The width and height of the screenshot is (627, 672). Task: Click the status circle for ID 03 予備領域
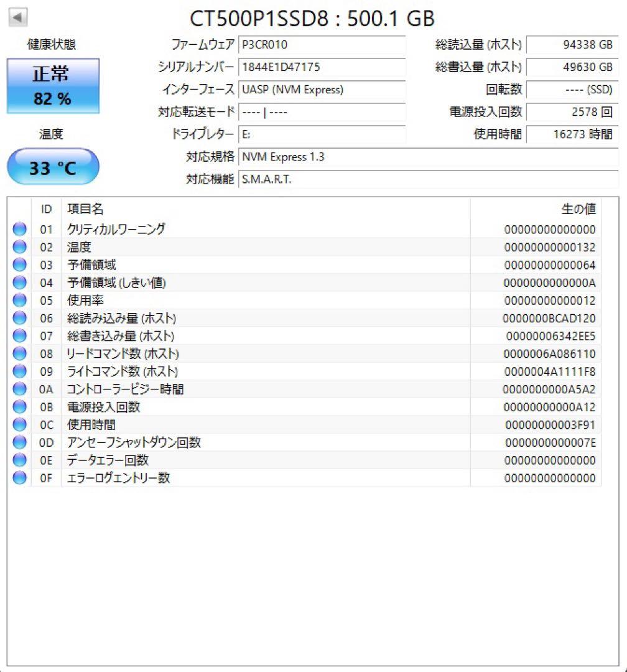tap(20, 265)
